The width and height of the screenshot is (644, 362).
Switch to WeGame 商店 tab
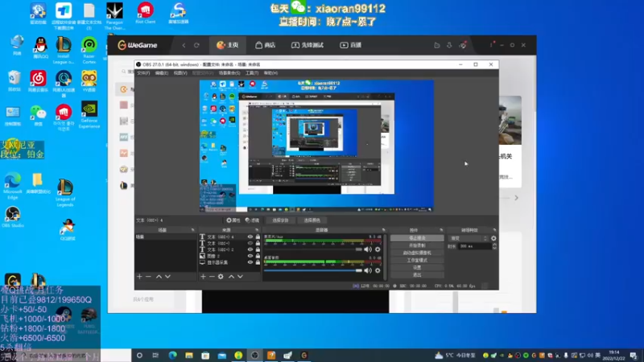point(266,45)
